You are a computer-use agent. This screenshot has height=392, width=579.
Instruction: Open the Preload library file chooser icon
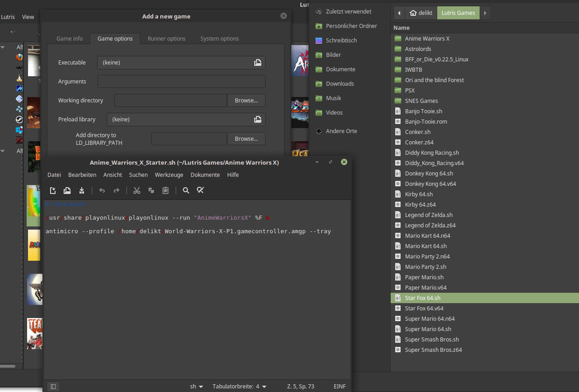click(x=258, y=119)
